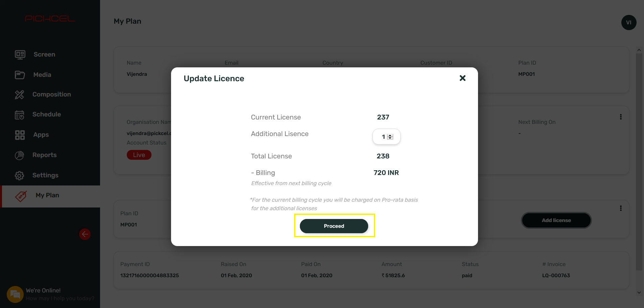The height and width of the screenshot is (308, 644).
Task: Open the live chat bubble icon
Action: 15,294
